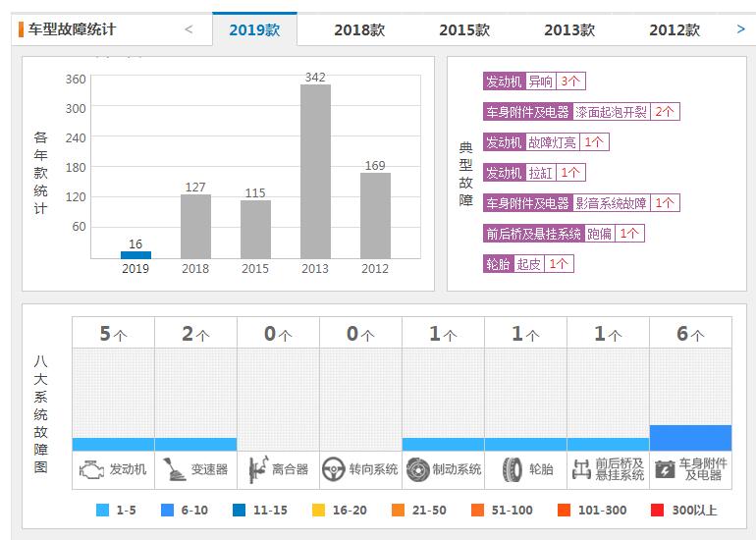Click the axle and suspension (前后桥及悬挂系统) icon
The height and width of the screenshot is (540, 756).
581,469
